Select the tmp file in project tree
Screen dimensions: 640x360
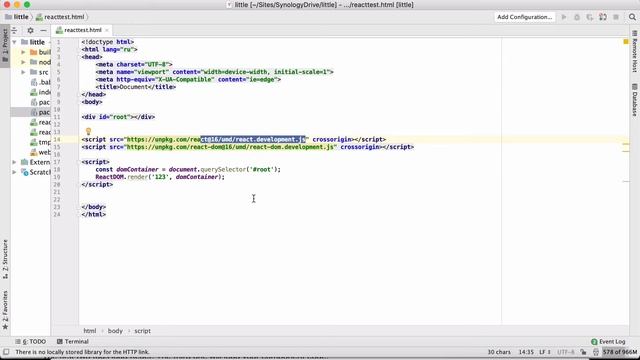[40, 142]
